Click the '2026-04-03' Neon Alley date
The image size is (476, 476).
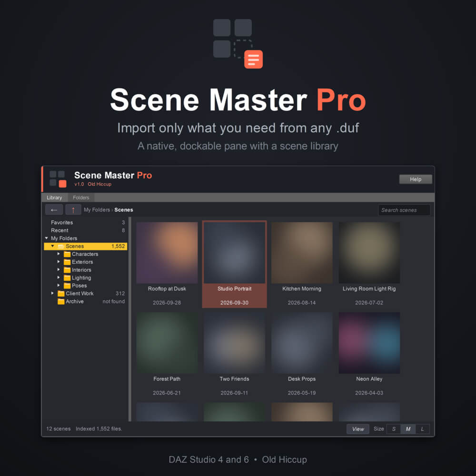point(369,393)
